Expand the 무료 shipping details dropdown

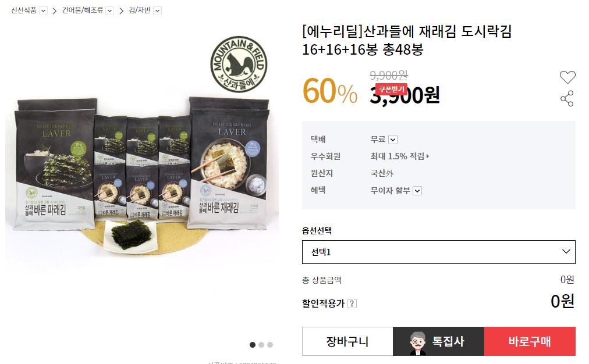click(393, 140)
